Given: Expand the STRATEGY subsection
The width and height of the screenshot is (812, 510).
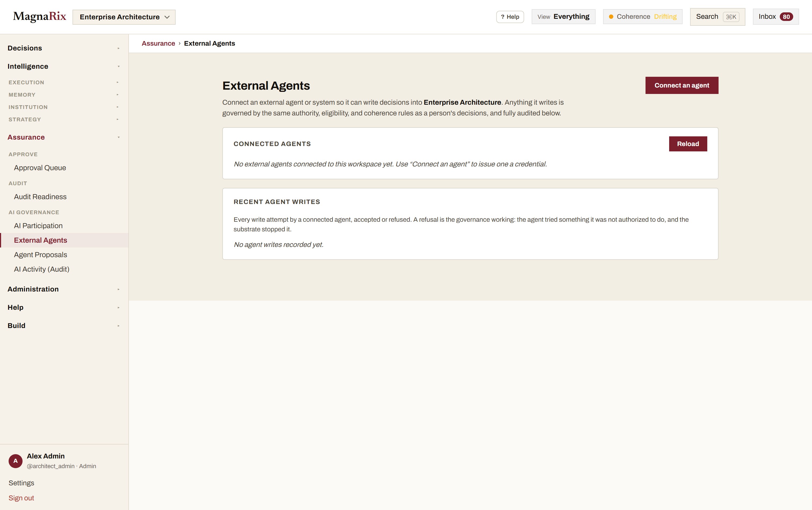Looking at the screenshot, I should pos(64,119).
